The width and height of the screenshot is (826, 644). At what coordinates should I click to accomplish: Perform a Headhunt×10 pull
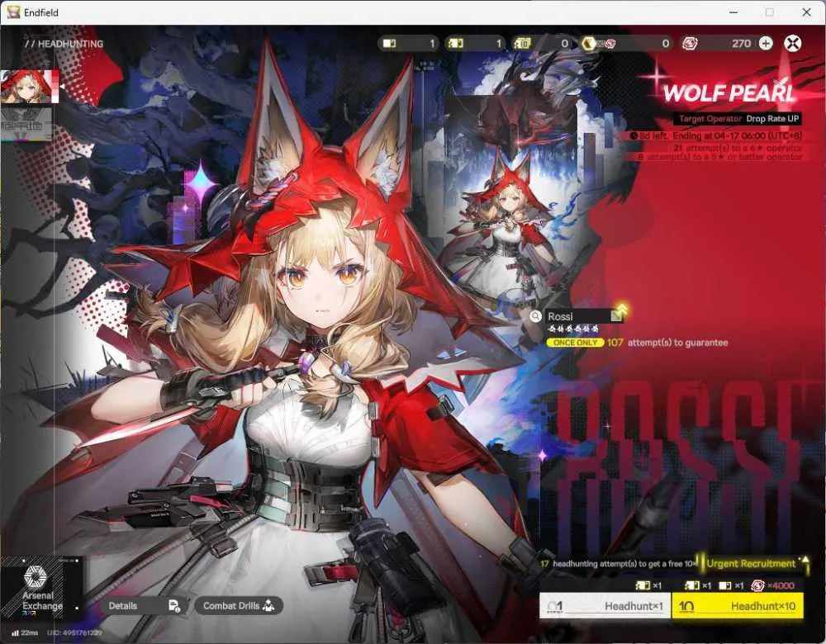(x=738, y=606)
